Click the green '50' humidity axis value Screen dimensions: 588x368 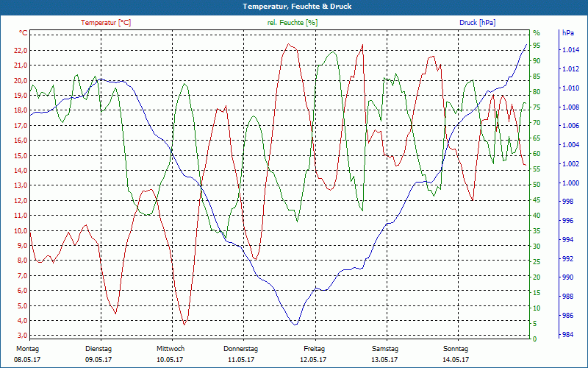(537, 185)
